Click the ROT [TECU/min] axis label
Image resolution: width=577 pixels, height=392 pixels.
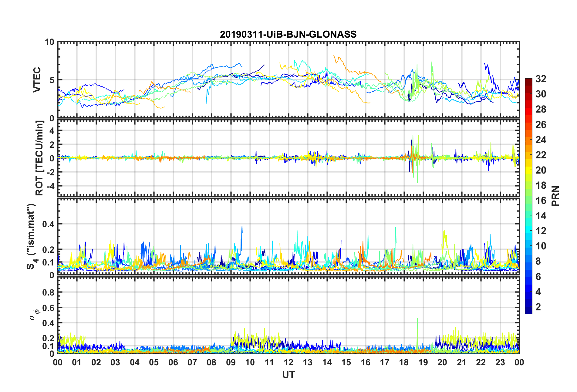39,158
